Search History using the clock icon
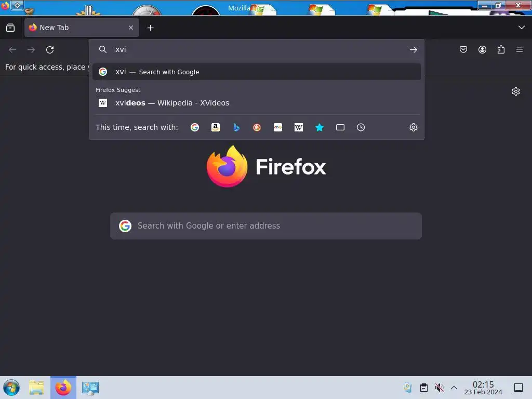 pyautogui.click(x=361, y=127)
